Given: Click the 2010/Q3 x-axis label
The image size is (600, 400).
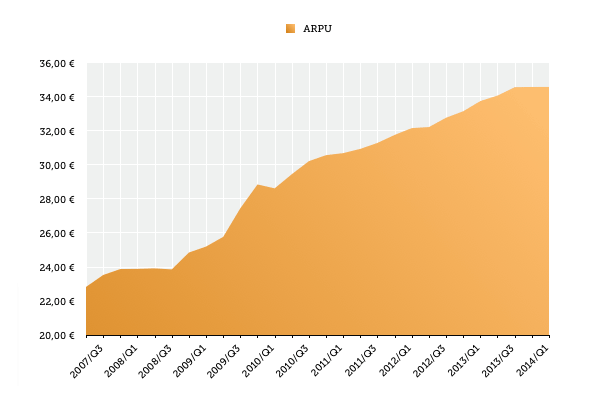Looking at the screenshot, I should 292,361.
